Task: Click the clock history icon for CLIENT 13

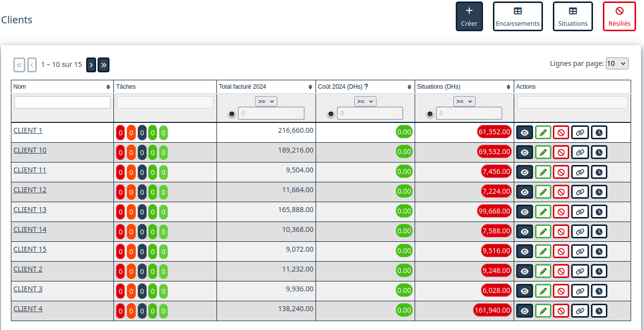Action: (x=599, y=212)
